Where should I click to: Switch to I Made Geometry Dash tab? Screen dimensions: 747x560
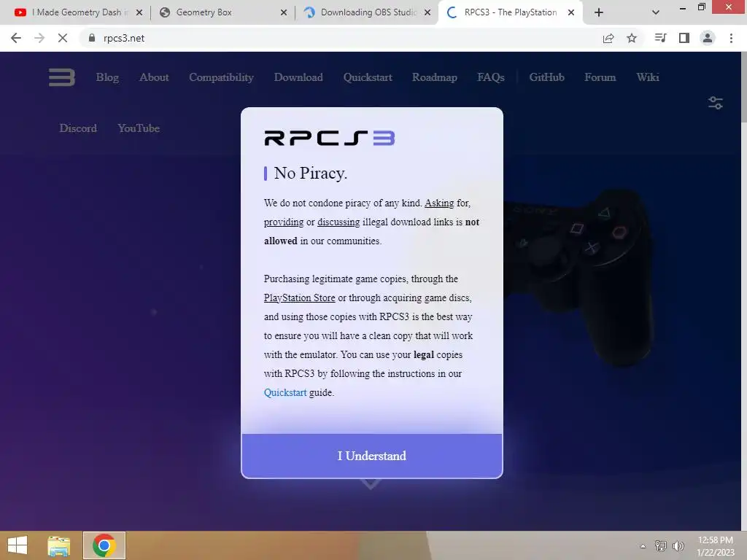point(76,13)
